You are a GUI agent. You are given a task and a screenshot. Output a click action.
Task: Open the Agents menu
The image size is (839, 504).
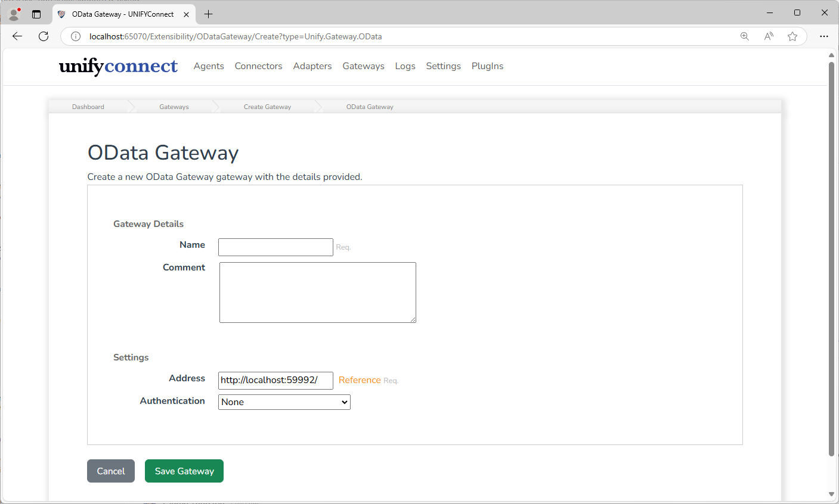[x=209, y=66]
